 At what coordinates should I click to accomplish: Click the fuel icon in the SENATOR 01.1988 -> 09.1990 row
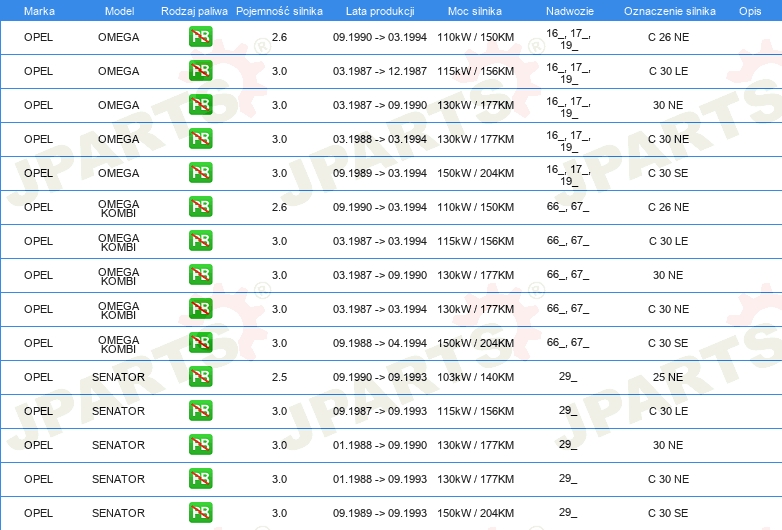(x=200, y=445)
